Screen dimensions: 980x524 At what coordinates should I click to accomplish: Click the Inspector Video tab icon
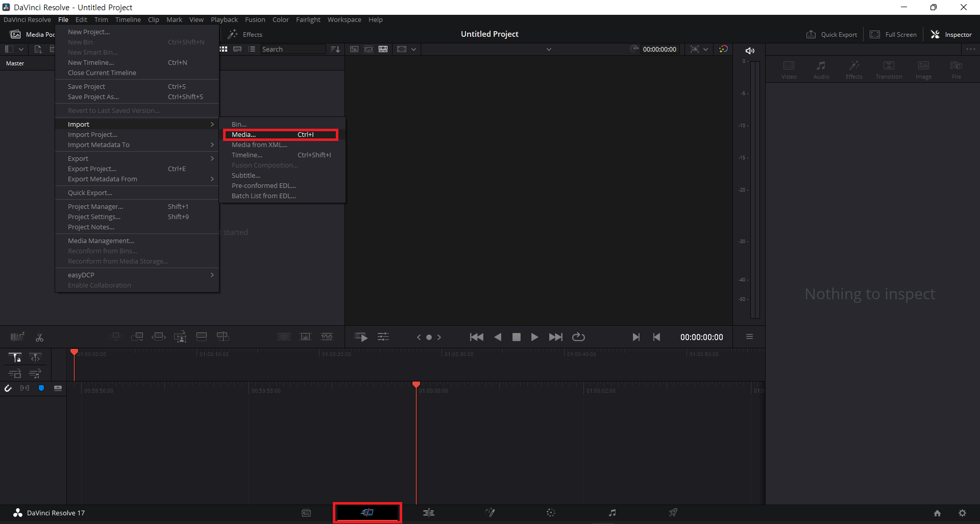789,69
